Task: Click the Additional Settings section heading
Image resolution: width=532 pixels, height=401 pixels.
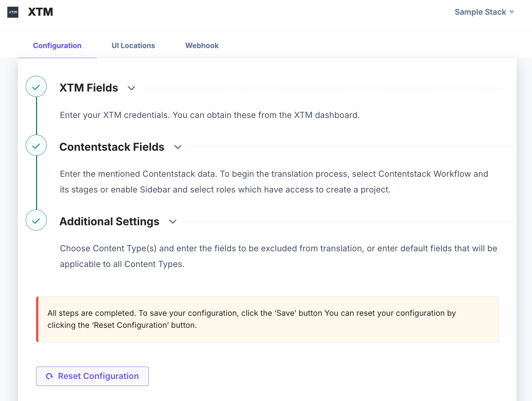Action: click(109, 222)
